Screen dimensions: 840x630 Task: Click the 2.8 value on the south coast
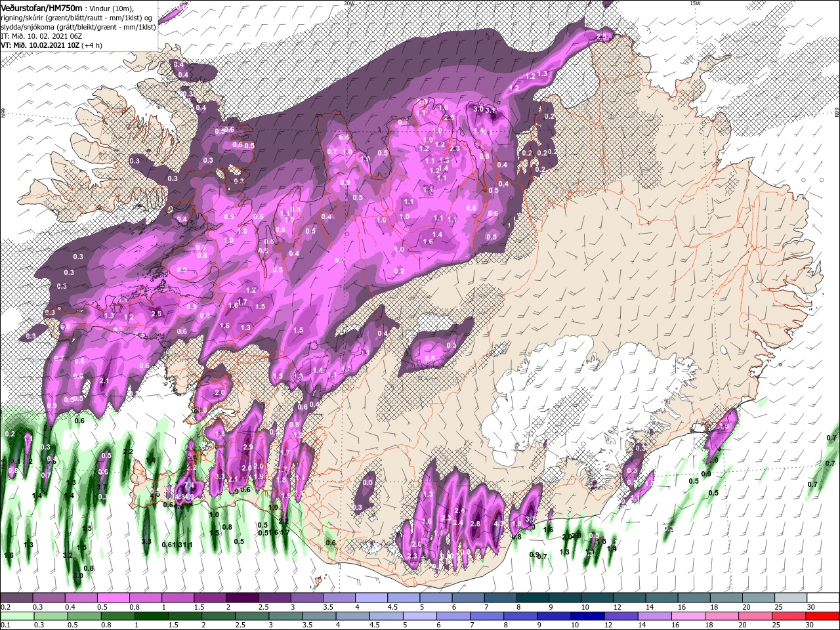[476, 524]
